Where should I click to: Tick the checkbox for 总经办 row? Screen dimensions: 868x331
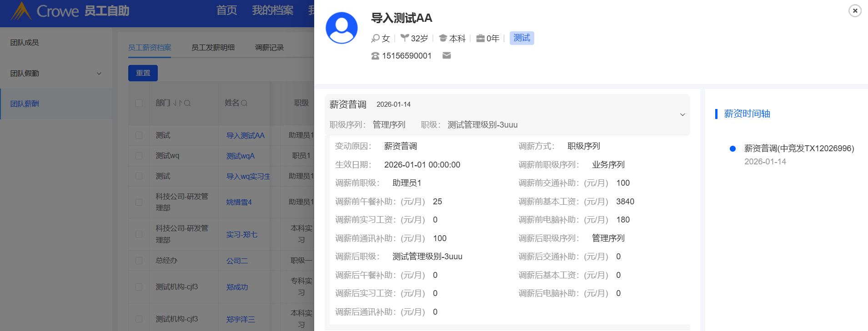tap(139, 261)
